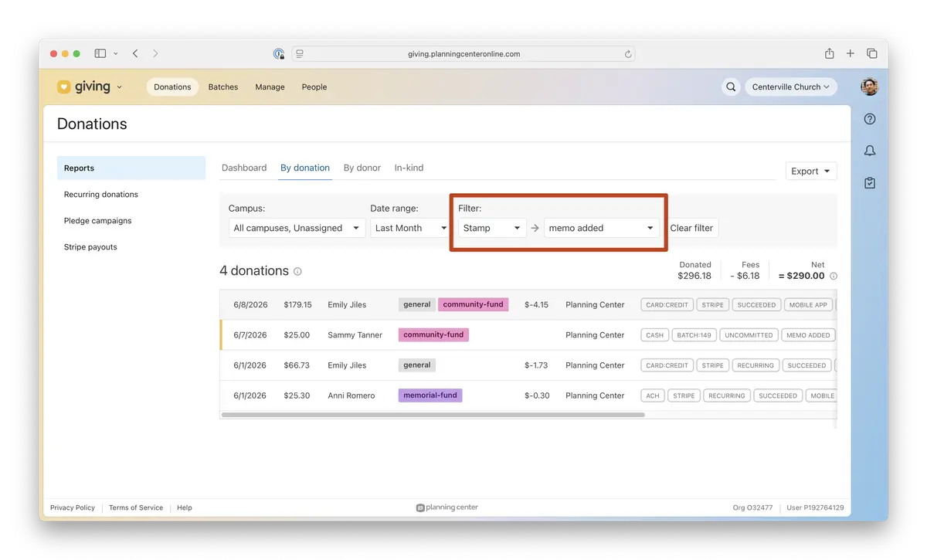Image resolution: width=927 pixels, height=560 pixels.
Task: Click the Safari address bar URL
Action: (463, 54)
